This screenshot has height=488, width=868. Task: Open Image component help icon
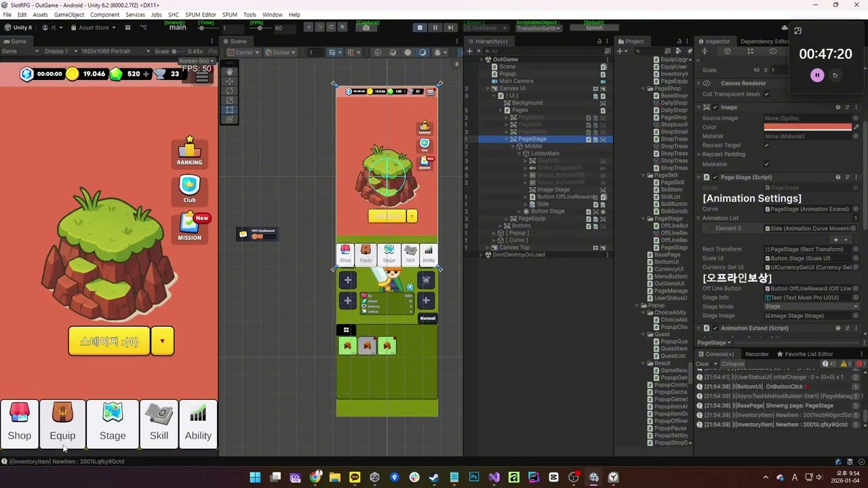[838, 107]
